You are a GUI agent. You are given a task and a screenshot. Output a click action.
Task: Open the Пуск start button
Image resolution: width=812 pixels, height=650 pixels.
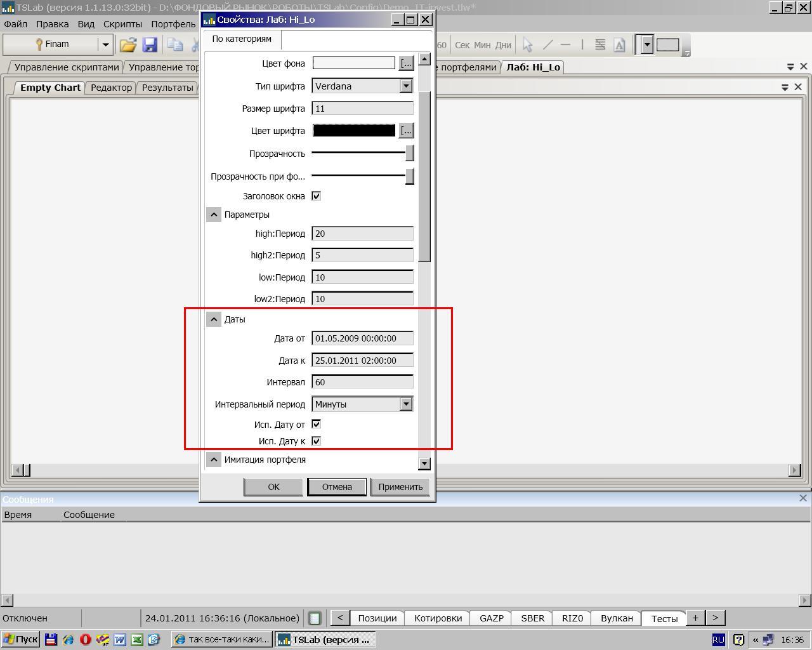coord(21,639)
